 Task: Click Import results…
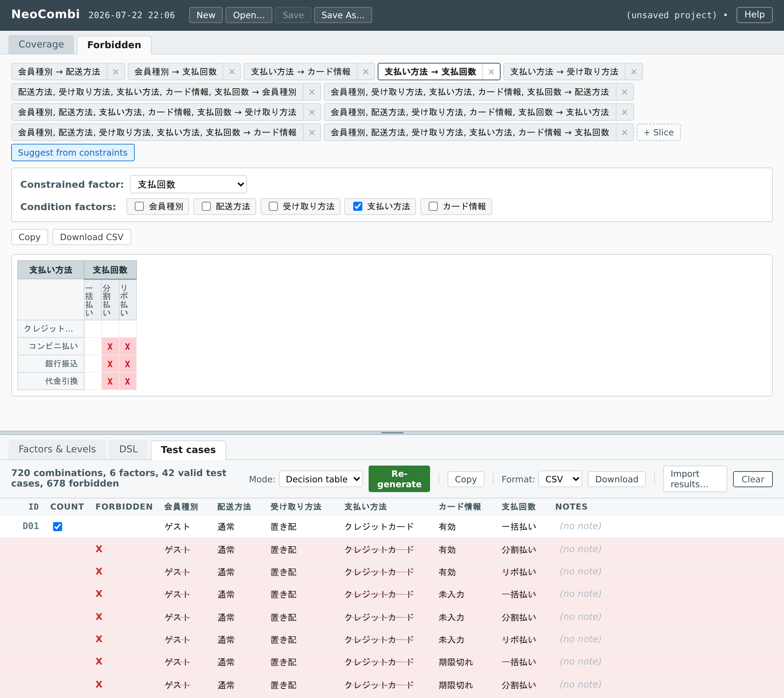click(695, 479)
